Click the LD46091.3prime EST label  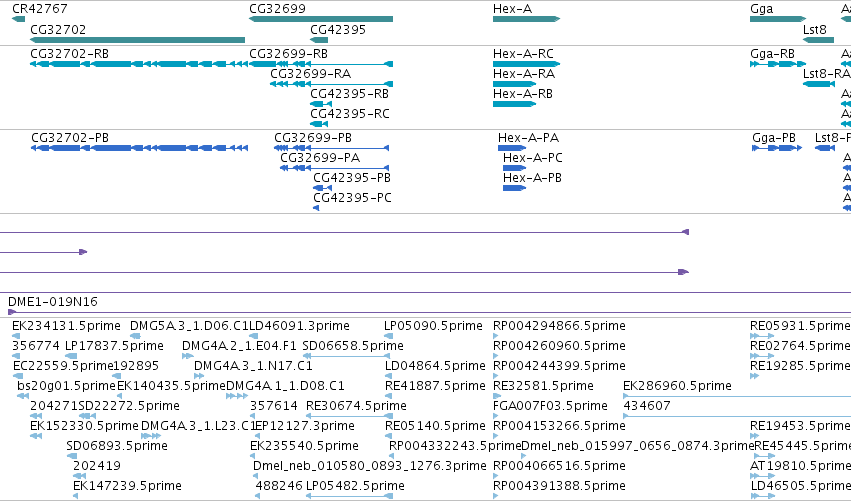pos(300,326)
